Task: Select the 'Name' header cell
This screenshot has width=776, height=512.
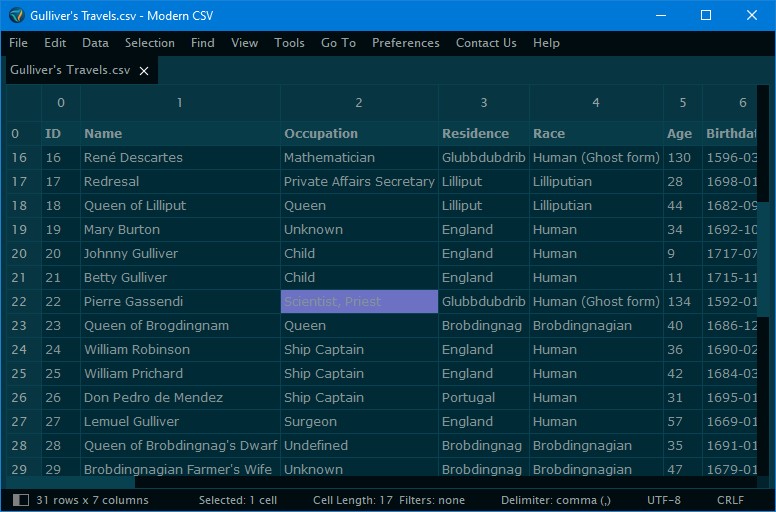Action: (x=180, y=134)
